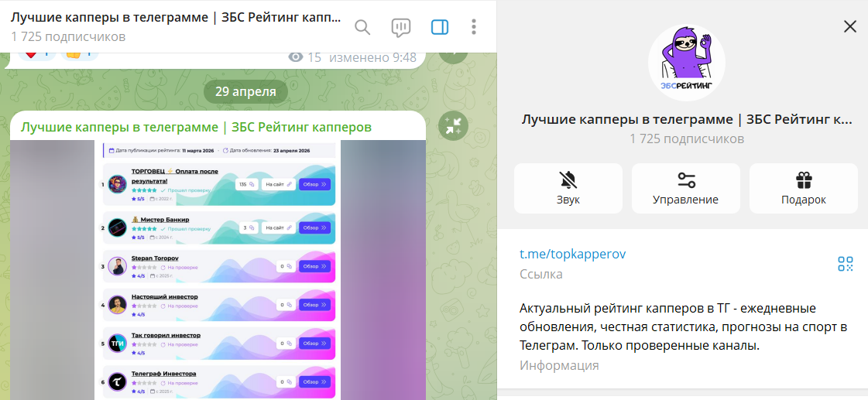Open the t.me/topkapperov link

(572, 254)
